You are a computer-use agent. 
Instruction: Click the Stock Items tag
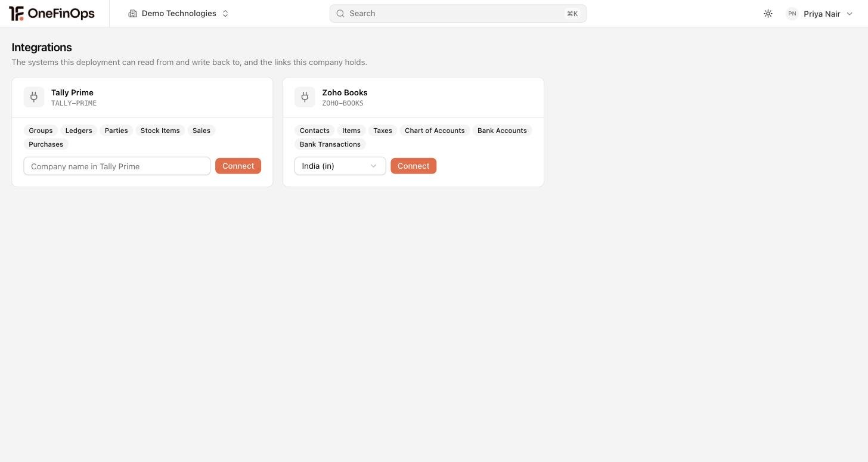click(160, 131)
